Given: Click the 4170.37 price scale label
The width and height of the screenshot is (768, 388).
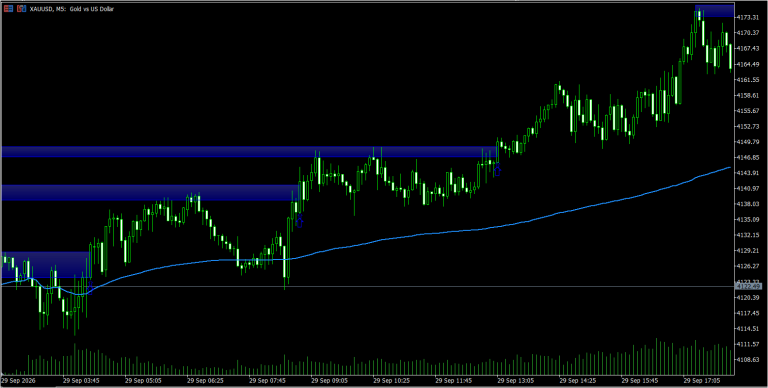Looking at the screenshot, I should pos(748,33).
